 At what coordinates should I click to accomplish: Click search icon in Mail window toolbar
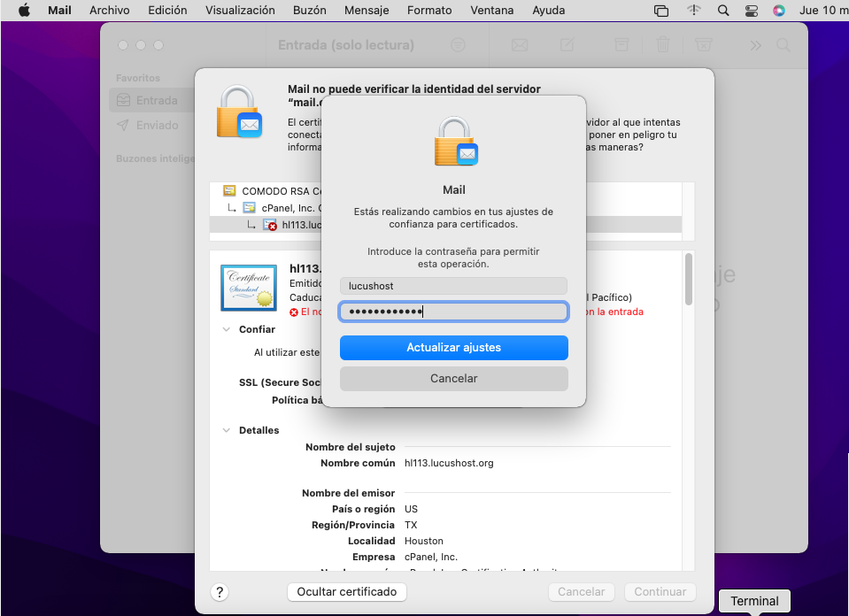(x=783, y=45)
